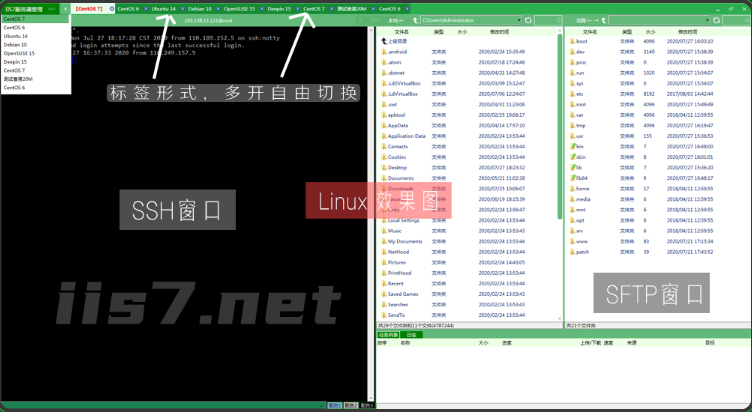The width and height of the screenshot is (752, 412).
Task: Click the .android folder icon in local list
Action: (384, 52)
